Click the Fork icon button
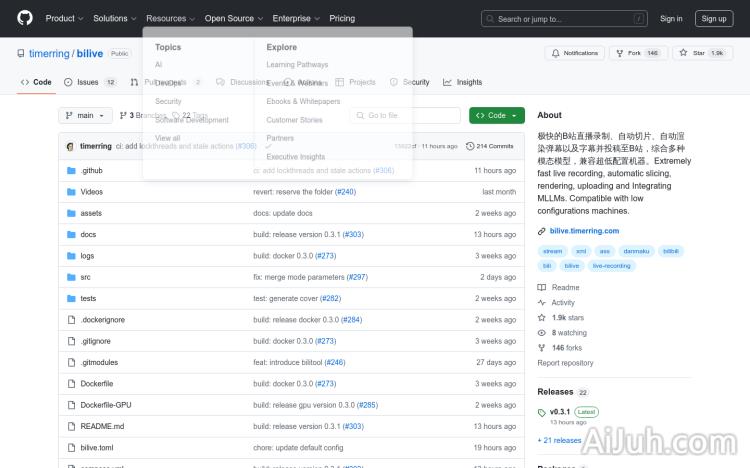The height and width of the screenshot is (468, 750). point(638,53)
